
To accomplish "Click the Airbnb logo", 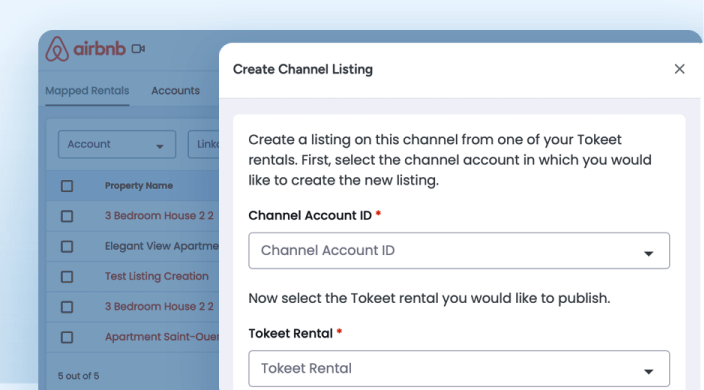I will pos(85,48).
